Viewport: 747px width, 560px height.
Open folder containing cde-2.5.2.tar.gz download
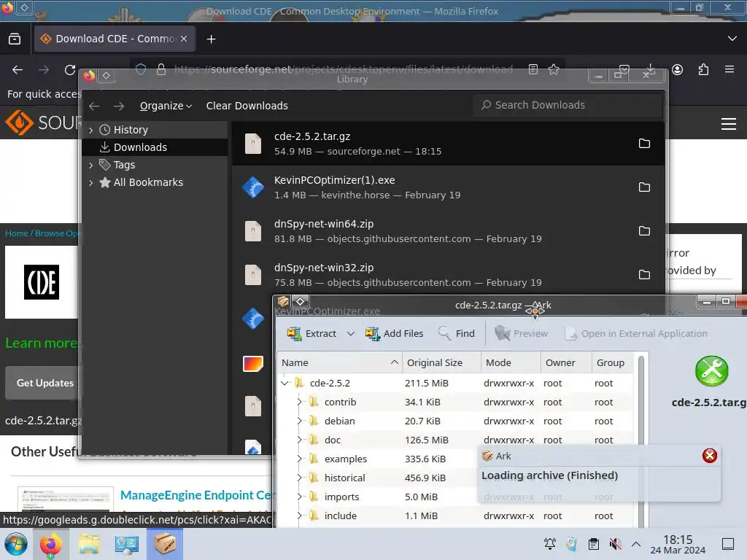point(644,144)
